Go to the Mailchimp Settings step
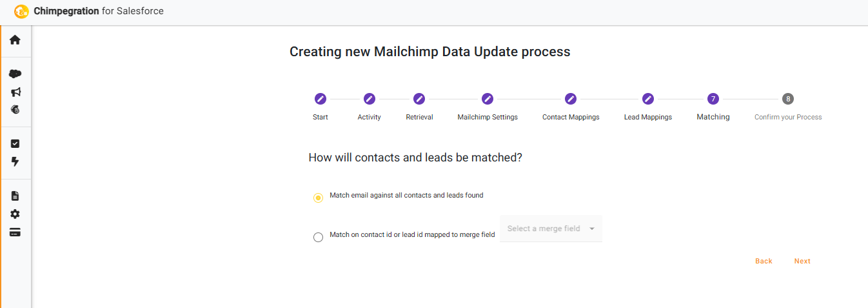The width and height of the screenshot is (868, 308). tap(488, 99)
